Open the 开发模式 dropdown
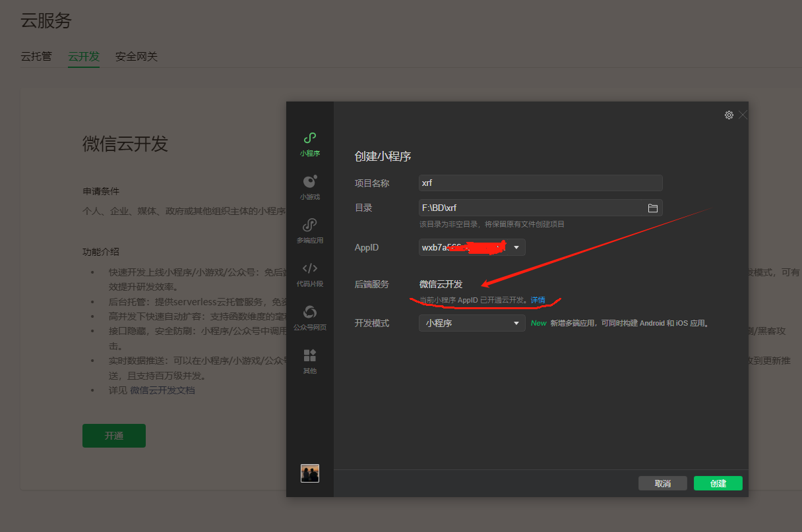The width and height of the screenshot is (802, 532). 472,323
